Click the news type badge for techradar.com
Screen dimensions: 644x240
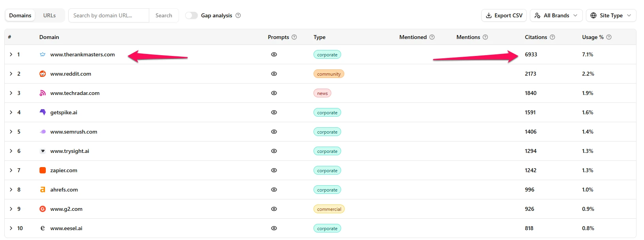coord(322,93)
